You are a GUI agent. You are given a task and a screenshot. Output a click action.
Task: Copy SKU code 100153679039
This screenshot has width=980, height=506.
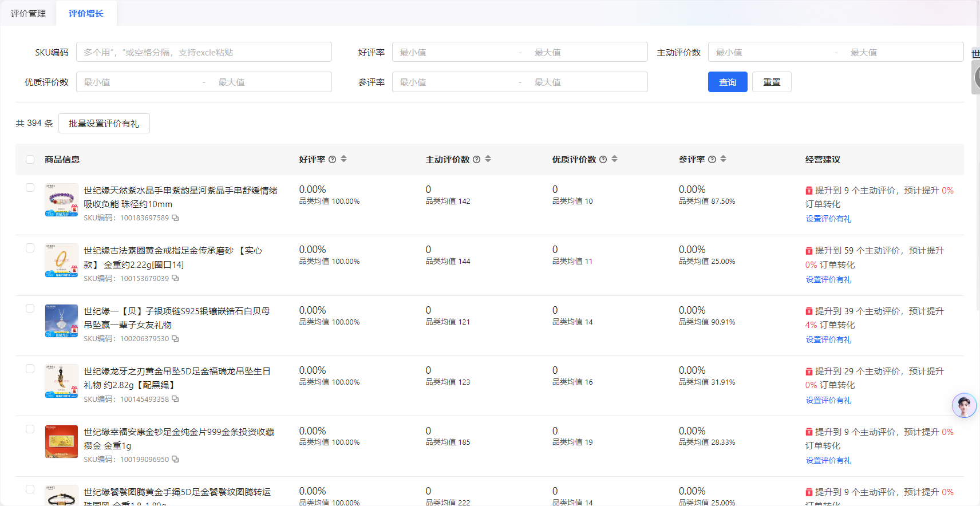[175, 278]
